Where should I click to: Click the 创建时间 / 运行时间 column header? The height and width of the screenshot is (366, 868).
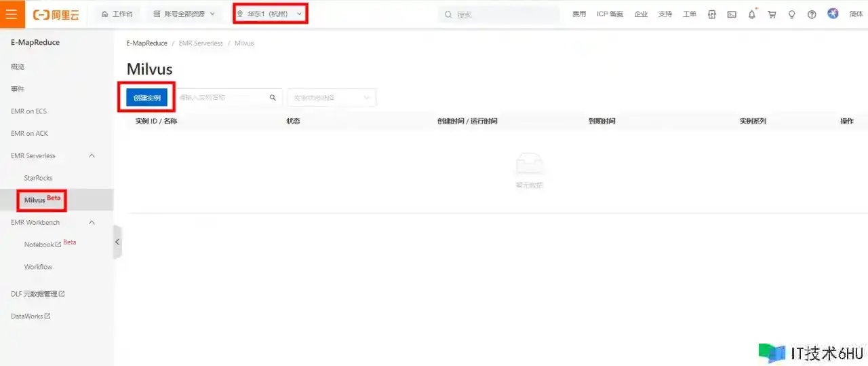click(467, 121)
